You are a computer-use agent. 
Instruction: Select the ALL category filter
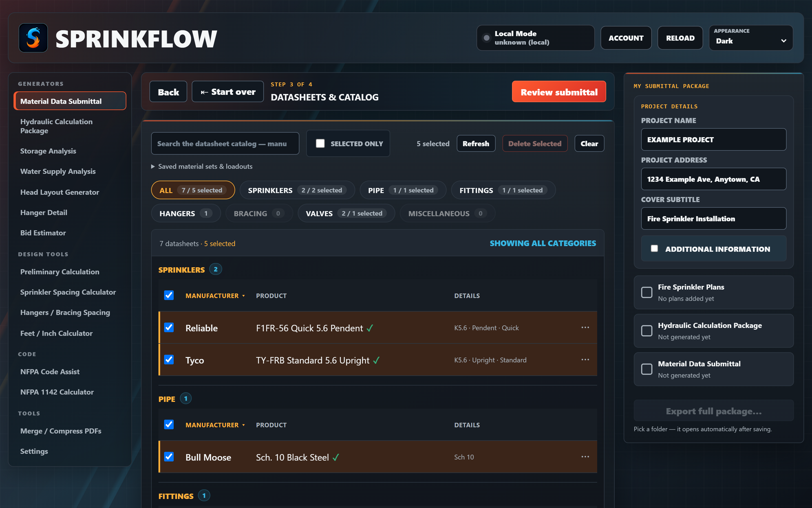(x=193, y=190)
